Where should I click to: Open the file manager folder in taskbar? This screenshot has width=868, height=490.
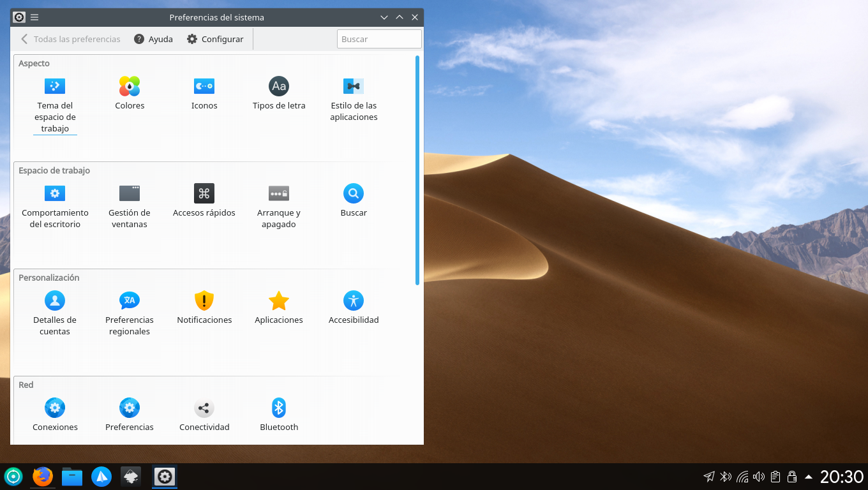[72, 477]
